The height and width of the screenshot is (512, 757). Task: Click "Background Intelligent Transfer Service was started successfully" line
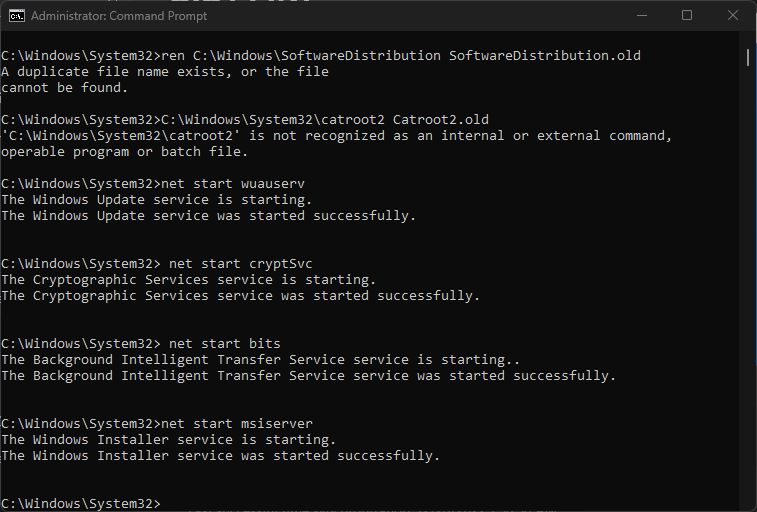coord(308,375)
